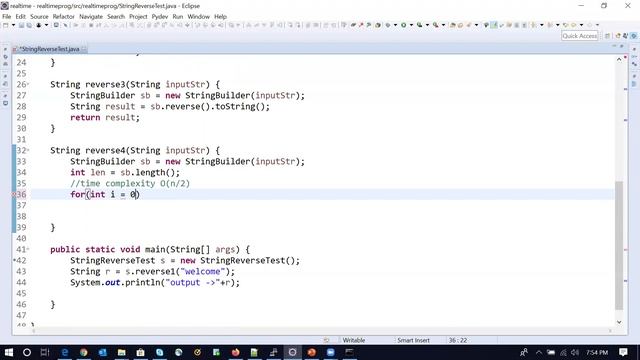Click the vertical scrollbar thumb in the editor
640x360 pixels.
pos(619,245)
